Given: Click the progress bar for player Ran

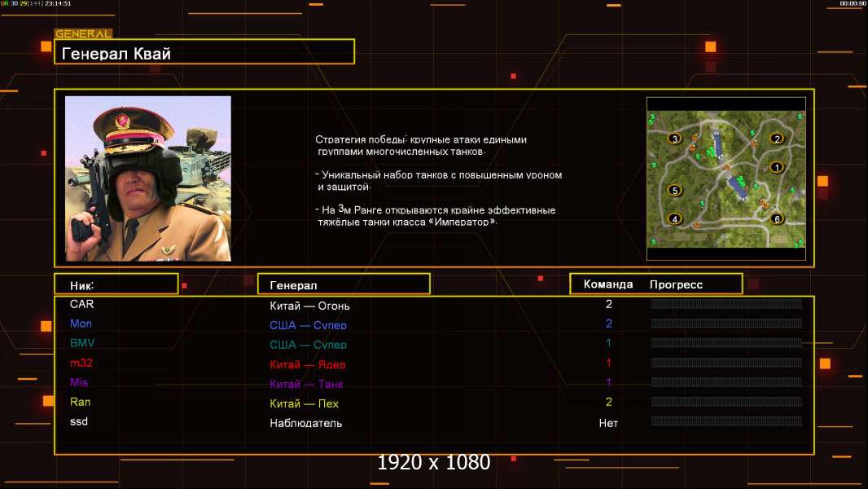Looking at the screenshot, I should (726, 402).
